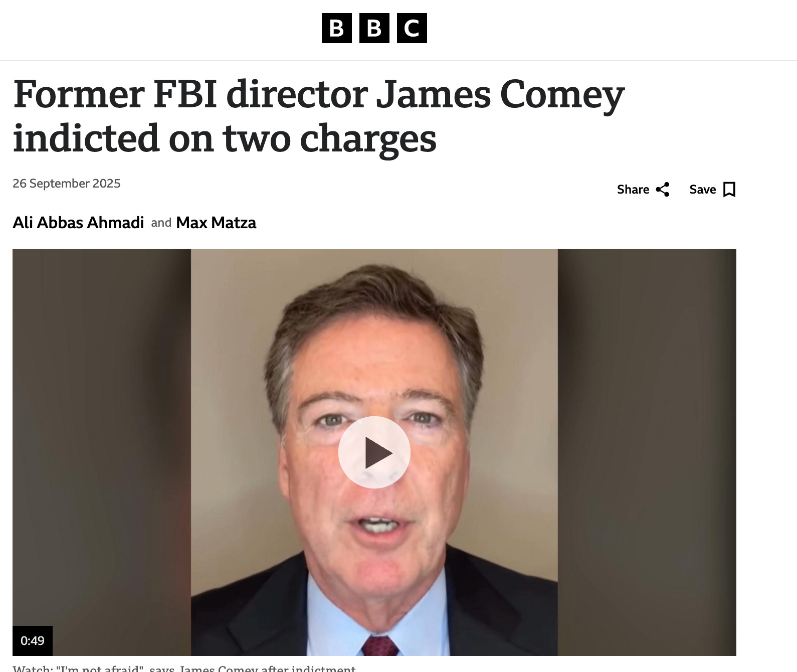Click the triangle inside the play circle

[378, 453]
